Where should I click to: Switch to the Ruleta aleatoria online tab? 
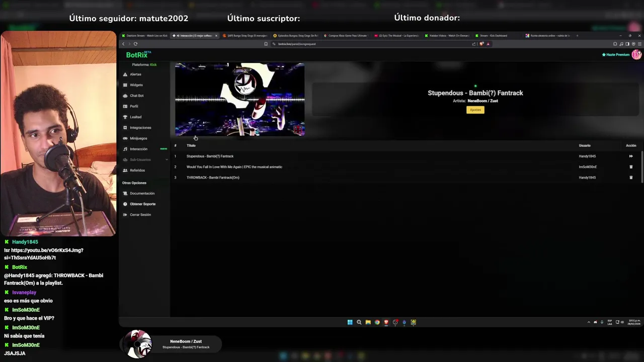548,36
